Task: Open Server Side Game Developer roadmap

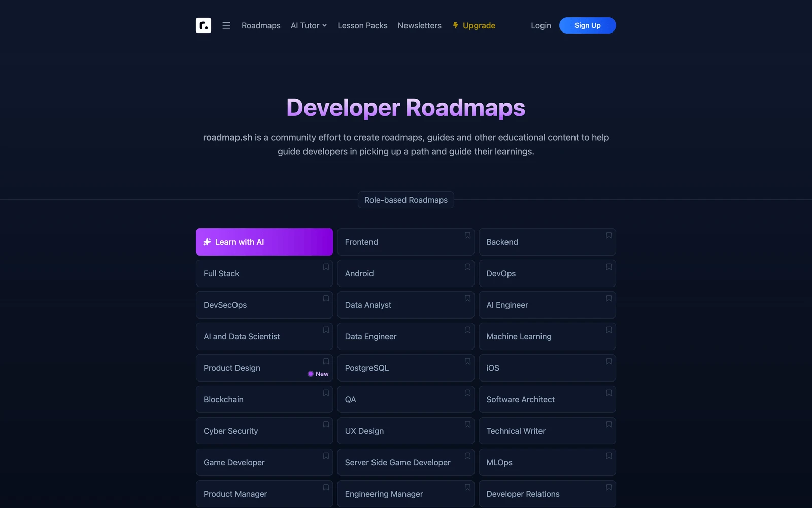Action: [406, 462]
